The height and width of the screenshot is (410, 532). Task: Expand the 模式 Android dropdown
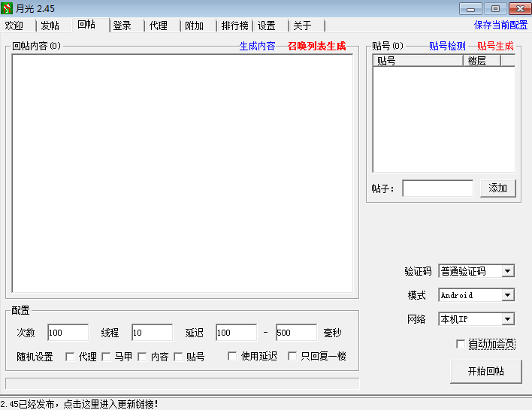pyautogui.click(x=507, y=295)
